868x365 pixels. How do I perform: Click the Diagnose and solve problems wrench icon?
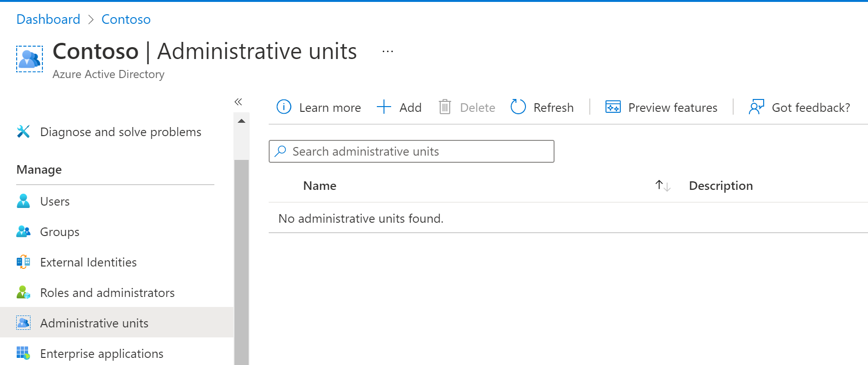(23, 132)
